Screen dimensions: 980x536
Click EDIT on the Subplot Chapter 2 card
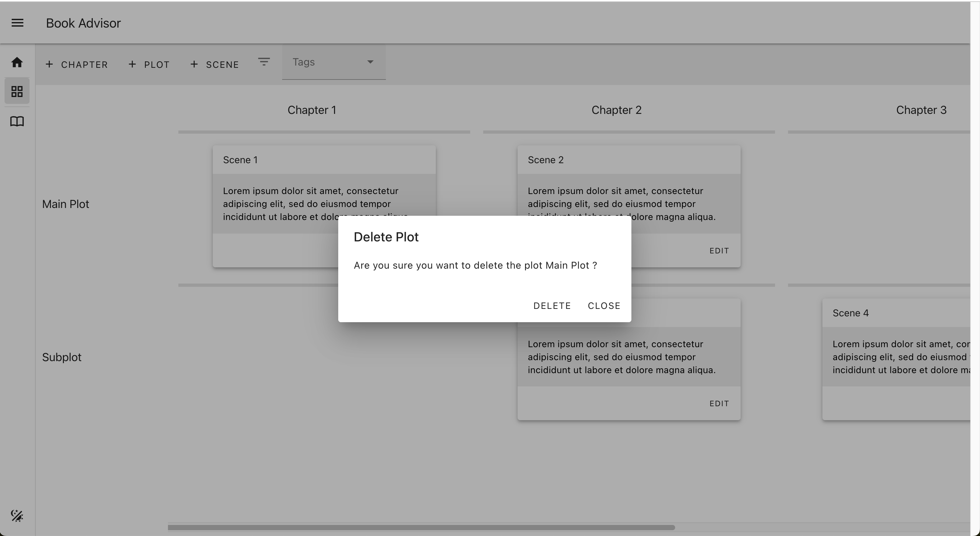tap(719, 404)
